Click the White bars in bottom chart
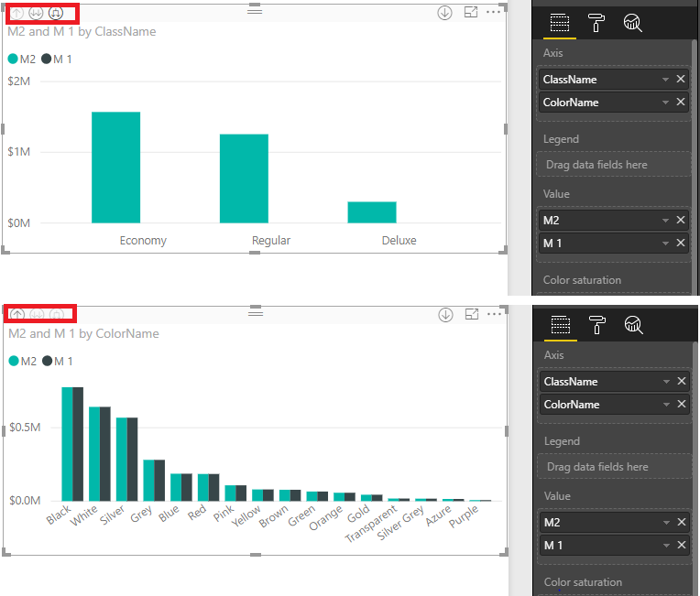Viewport: 700px width, 596px height. click(100, 454)
